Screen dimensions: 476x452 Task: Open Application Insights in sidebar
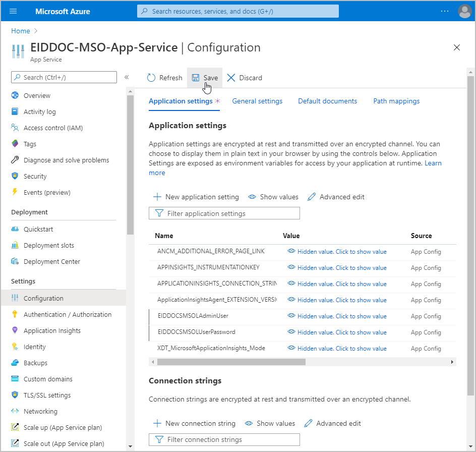pyautogui.click(x=52, y=330)
